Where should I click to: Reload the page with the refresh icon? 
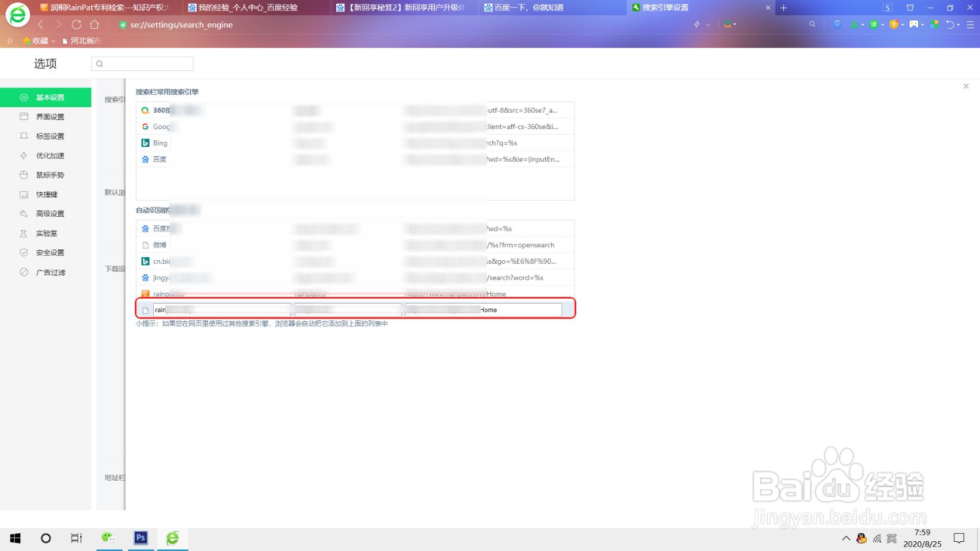(x=77, y=24)
